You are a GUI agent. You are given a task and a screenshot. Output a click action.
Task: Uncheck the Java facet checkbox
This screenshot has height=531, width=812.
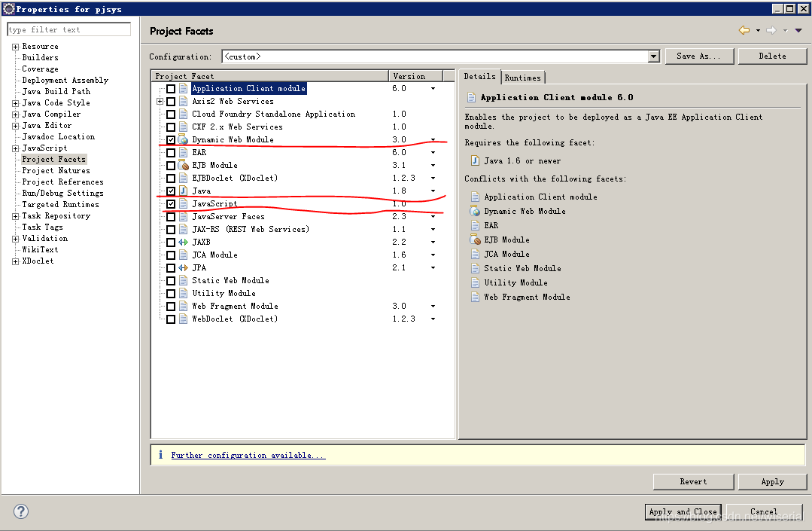(x=170, y=191)
